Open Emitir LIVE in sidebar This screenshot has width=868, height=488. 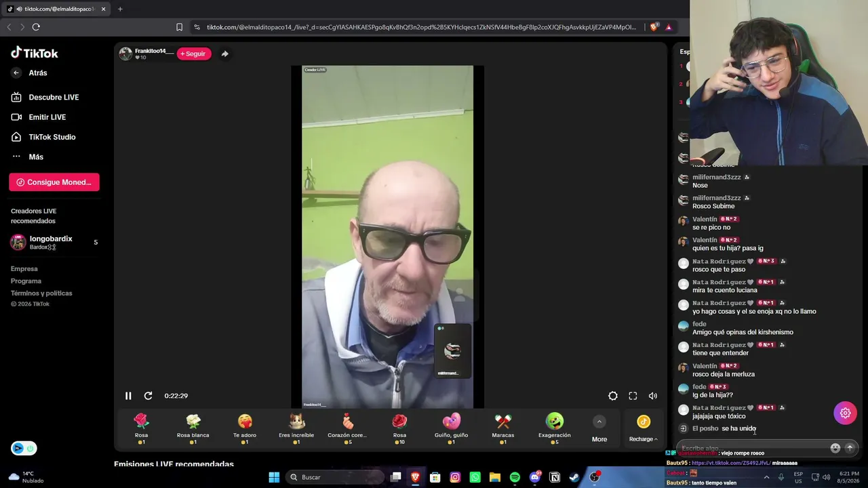39,117
